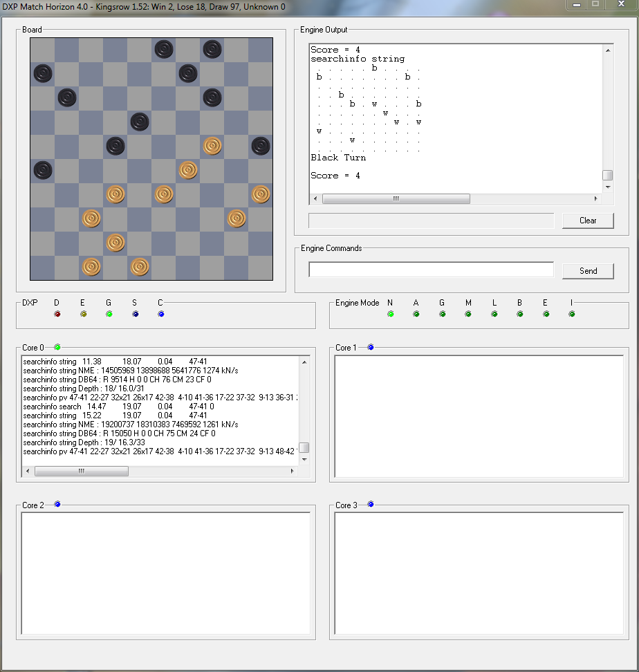This screenshot has height=672, width=639.
Task: Click the Engine Output horizontal scrollbar thumb
Action: point(396,198)
